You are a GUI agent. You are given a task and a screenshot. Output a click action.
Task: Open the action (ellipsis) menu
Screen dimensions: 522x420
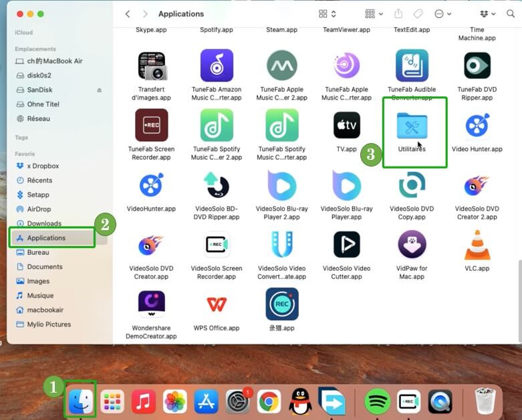coord(442,14)
